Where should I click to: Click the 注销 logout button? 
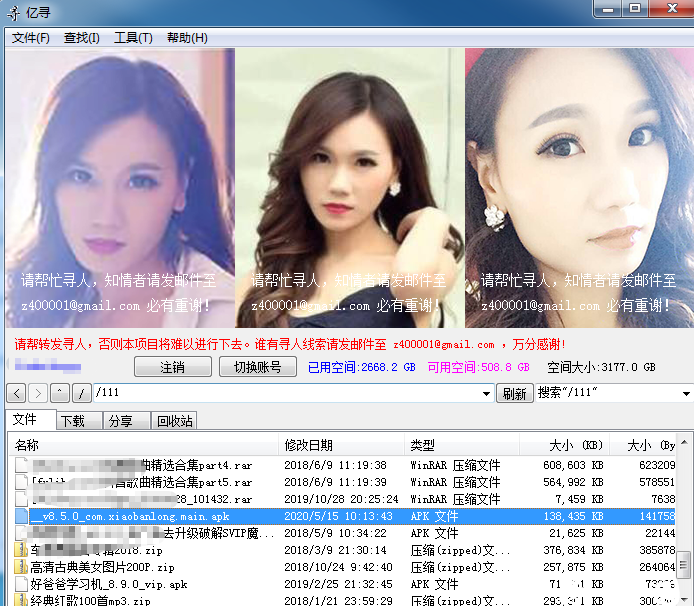click(172, 367)
